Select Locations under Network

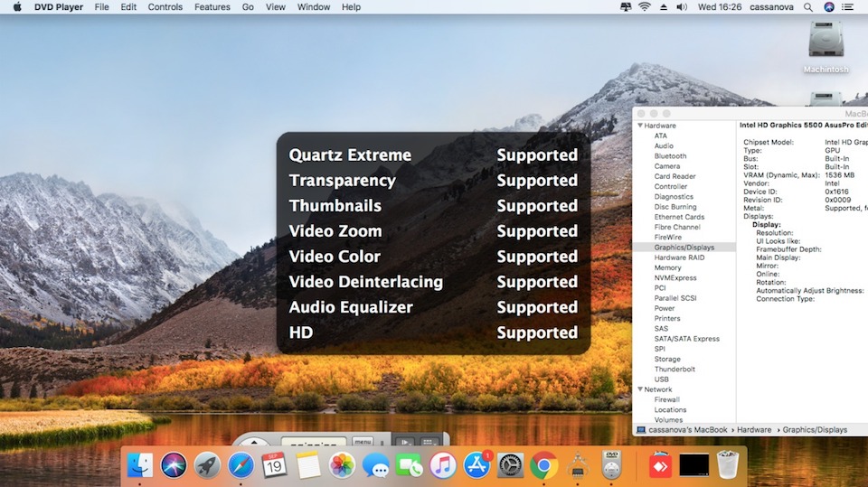coord(670,410)
